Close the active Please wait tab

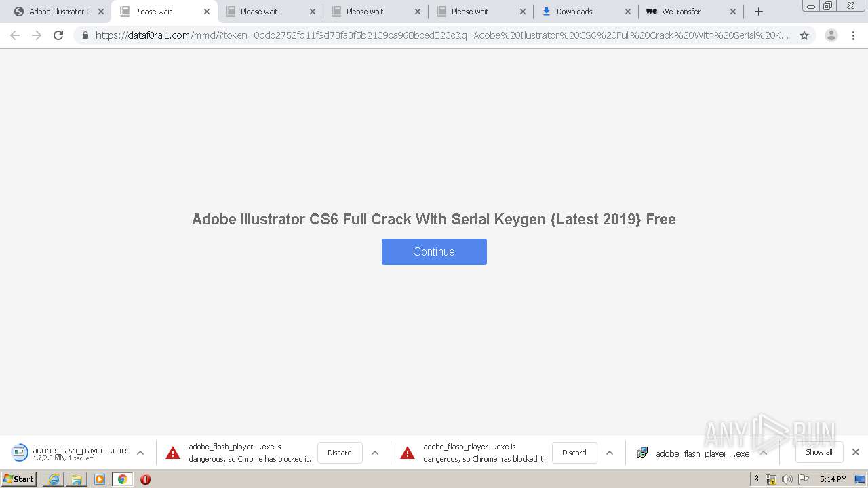click(x=207, y=12)
